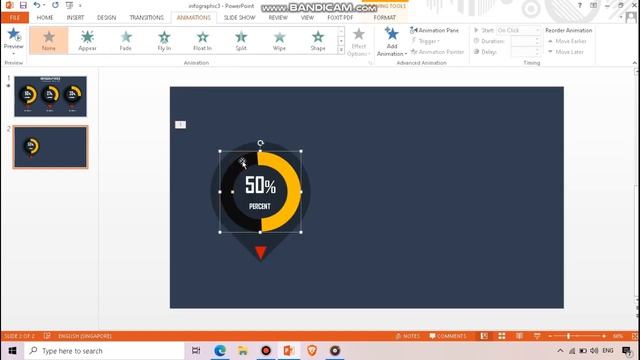Switch to the FORMAT tab

[384, 18]
